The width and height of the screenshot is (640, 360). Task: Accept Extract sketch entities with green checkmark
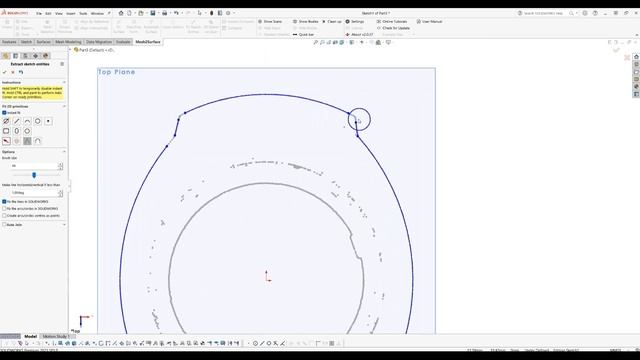pyautogui.click(x=4, y=72)
